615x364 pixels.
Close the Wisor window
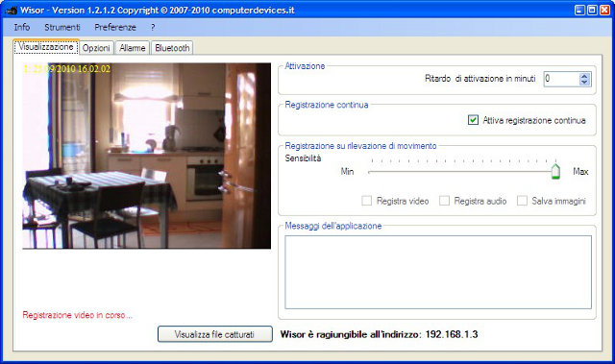[604, 11]
